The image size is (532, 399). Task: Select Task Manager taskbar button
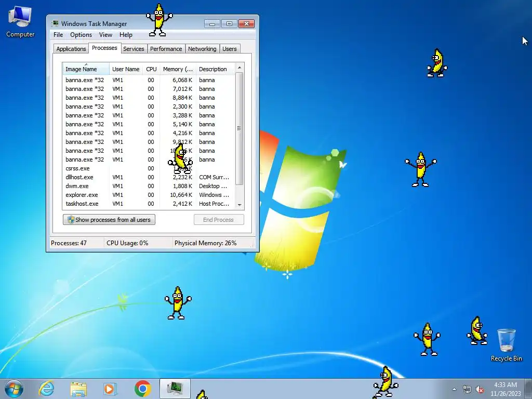[175, 389]
